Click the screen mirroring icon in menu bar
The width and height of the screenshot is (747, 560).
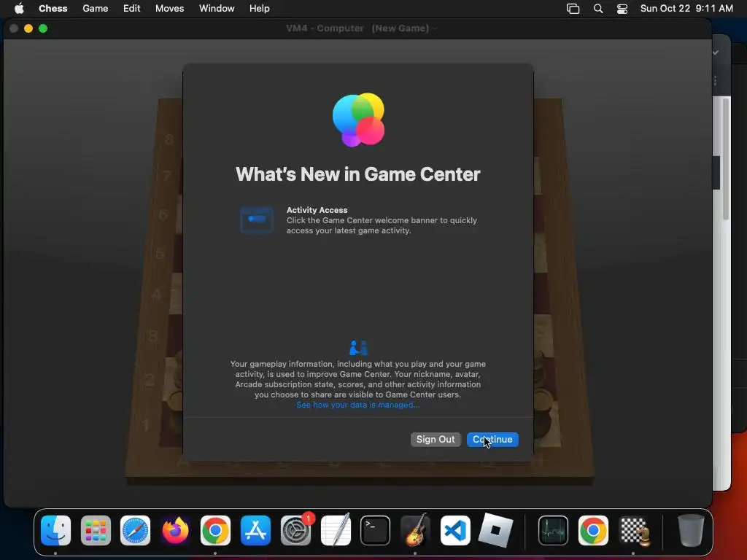tap(573, 9)
